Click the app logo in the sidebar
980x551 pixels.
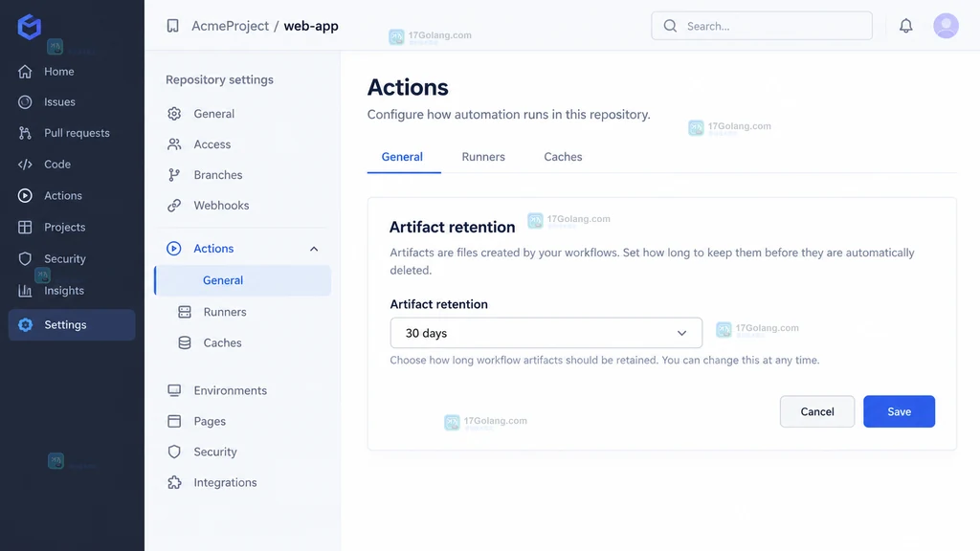[29, 27]
